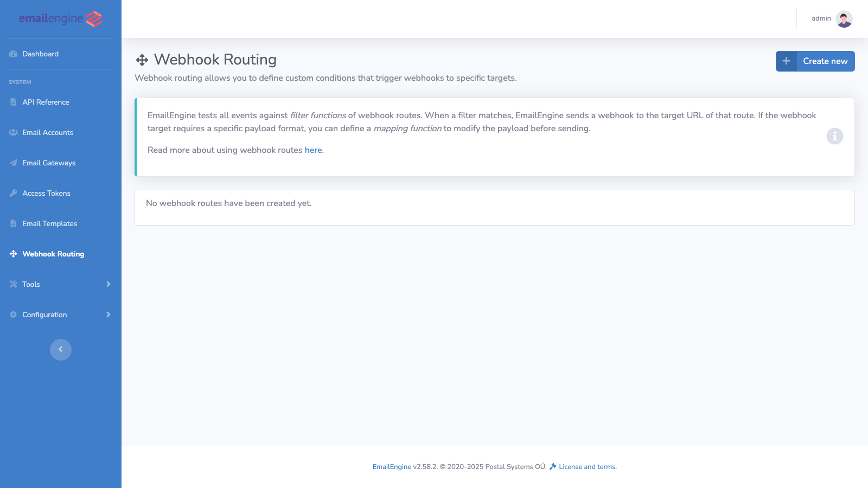Collapse the sidebar with the arrow button

coord(60,350)
